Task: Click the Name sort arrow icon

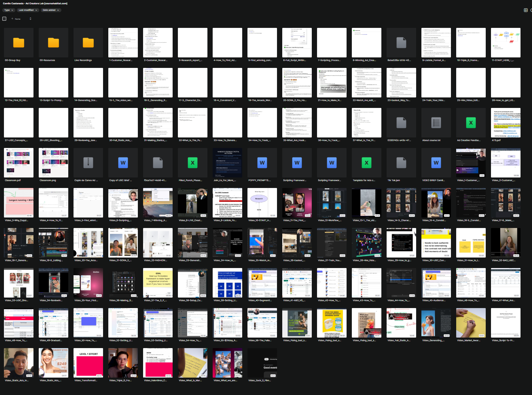Action: point(12,19)
